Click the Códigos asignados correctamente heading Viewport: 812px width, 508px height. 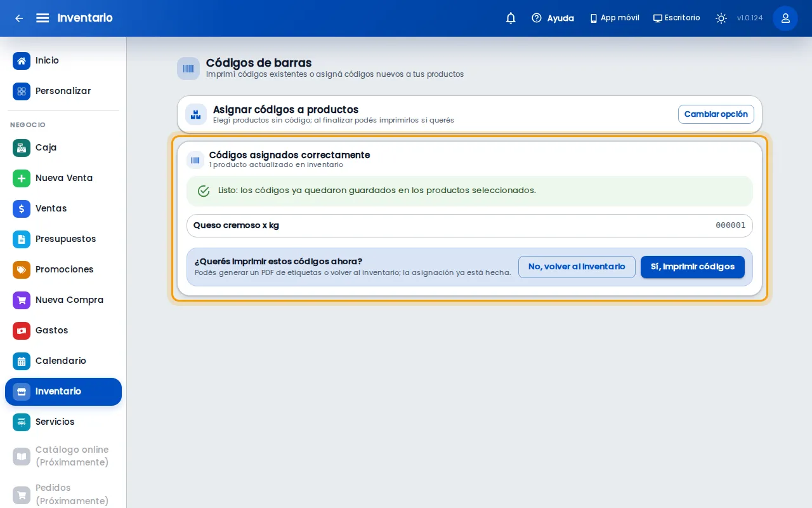[289, 155]
